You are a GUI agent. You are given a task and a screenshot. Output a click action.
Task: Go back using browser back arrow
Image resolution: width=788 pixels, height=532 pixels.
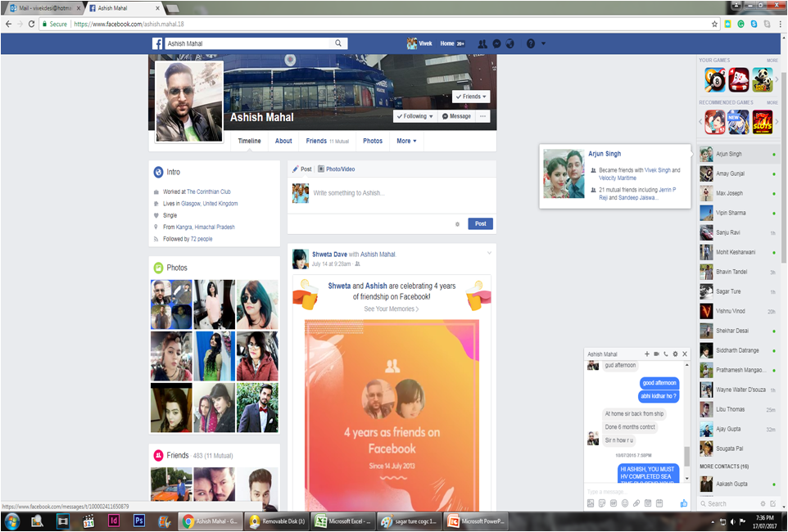pyautogui.click(x=8, y=24)
